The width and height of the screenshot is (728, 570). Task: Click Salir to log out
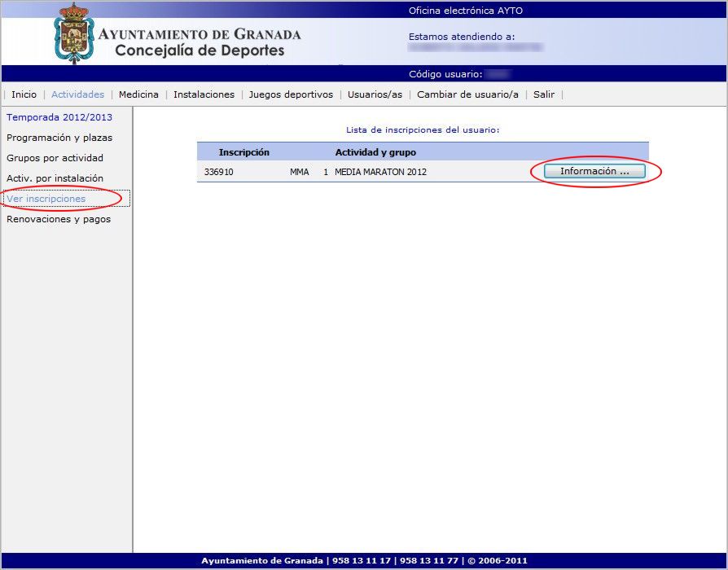click(x=544, y=94)
